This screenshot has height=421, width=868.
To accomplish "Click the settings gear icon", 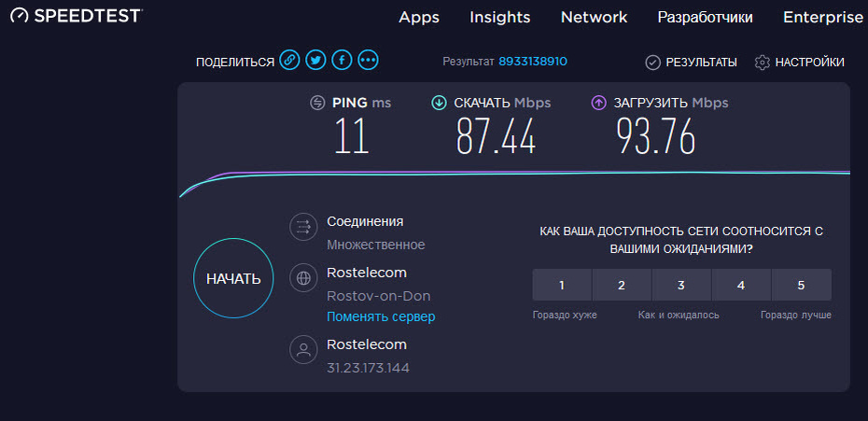I will 763,62.
